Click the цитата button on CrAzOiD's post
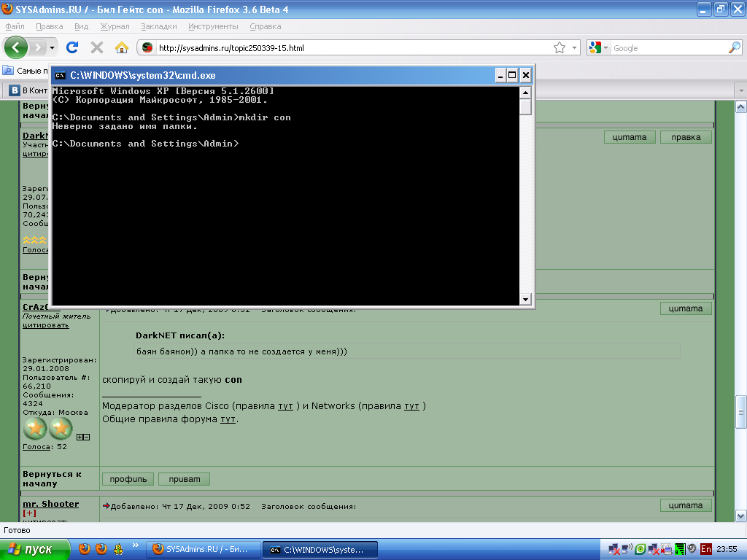 point(686,308)
